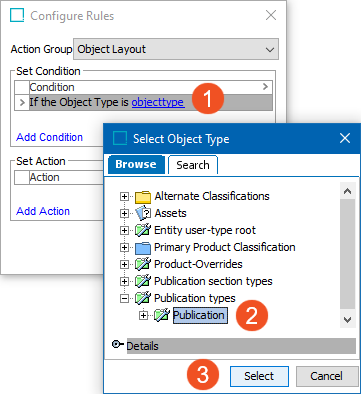Screen dimensions: 361x394
Task: Expand the Publication child node
Action: coord(143,315)
